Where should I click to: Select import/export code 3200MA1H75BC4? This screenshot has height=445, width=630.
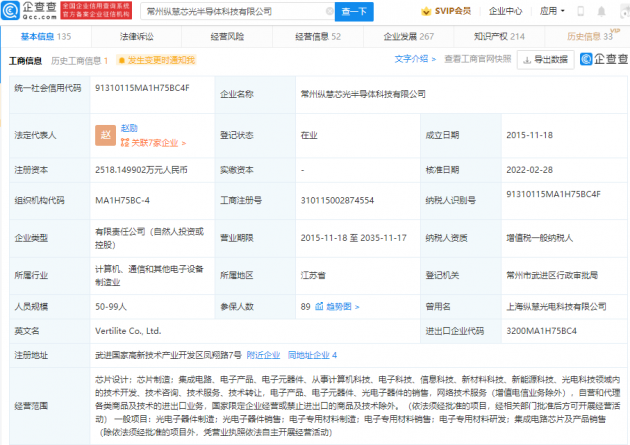coord(542,331)
